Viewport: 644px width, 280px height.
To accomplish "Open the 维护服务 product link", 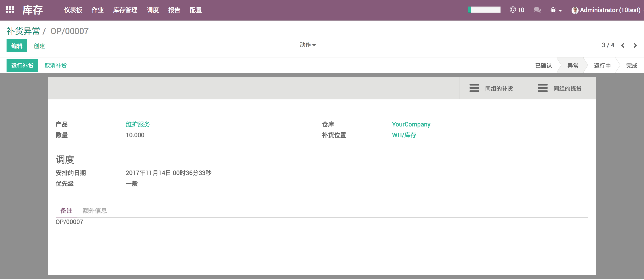I will click(138, 124).
